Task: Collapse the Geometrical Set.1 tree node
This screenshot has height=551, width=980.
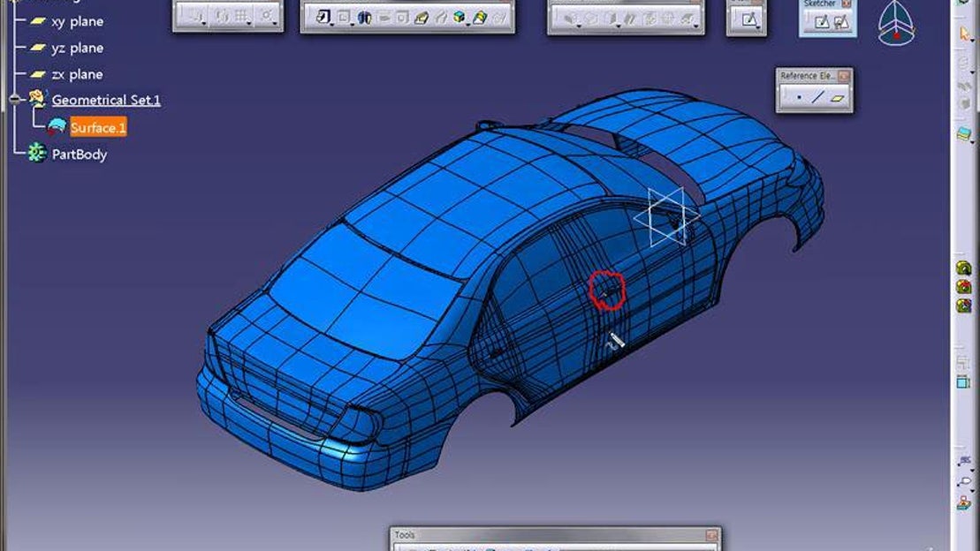Action: point(15,100)
